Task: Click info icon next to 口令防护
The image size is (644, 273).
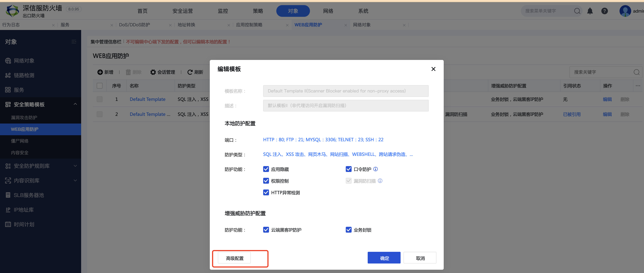Action: 376,169
